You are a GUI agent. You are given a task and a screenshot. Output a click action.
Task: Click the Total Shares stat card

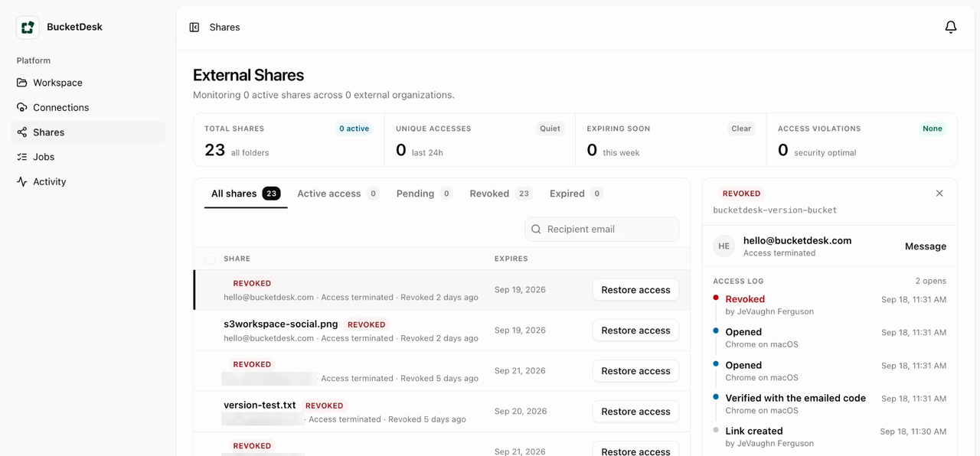289,140
